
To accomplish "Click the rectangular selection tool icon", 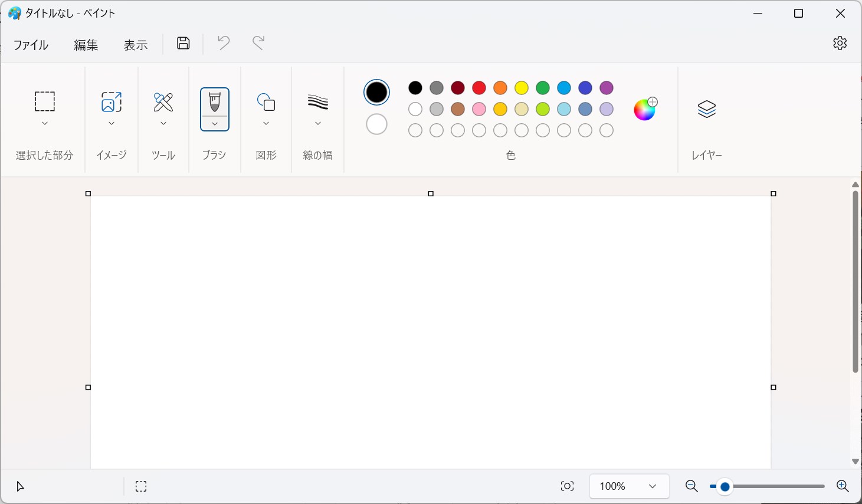I will (x=45, y=101).
